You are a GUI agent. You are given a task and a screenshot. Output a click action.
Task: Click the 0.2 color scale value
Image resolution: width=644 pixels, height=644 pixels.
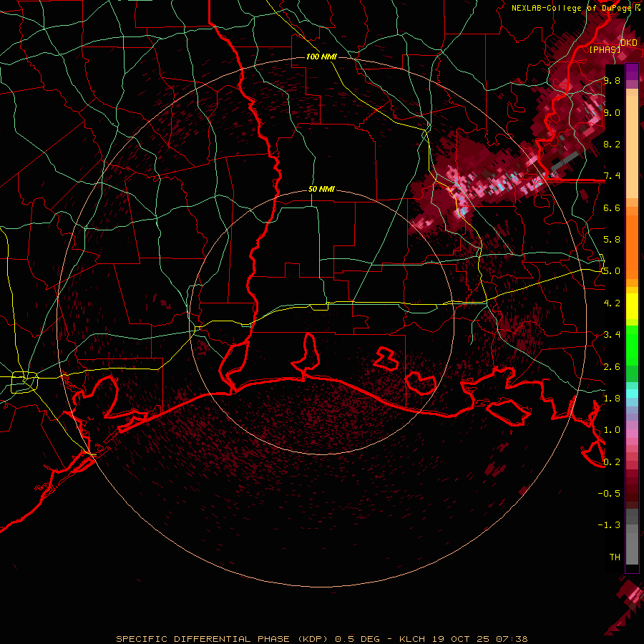tap(612, 462)
